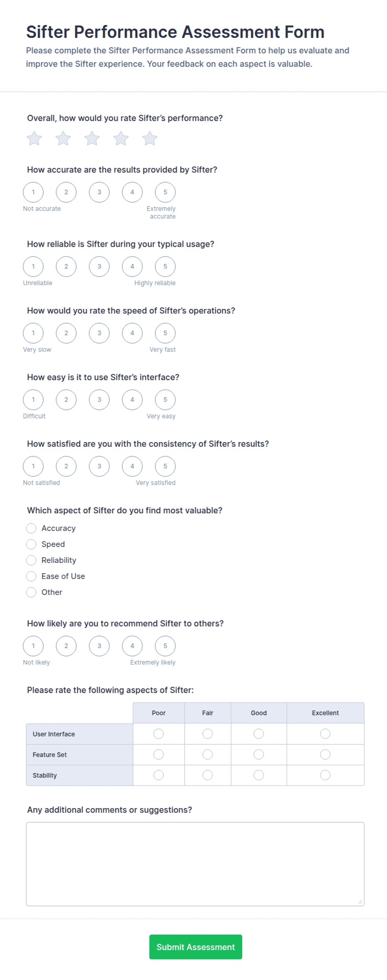Mark recommendation likelihood as 5, Extremely likely
Viewport: 387px width, 980px height.
pyautogui.click(x=165, y=646)
